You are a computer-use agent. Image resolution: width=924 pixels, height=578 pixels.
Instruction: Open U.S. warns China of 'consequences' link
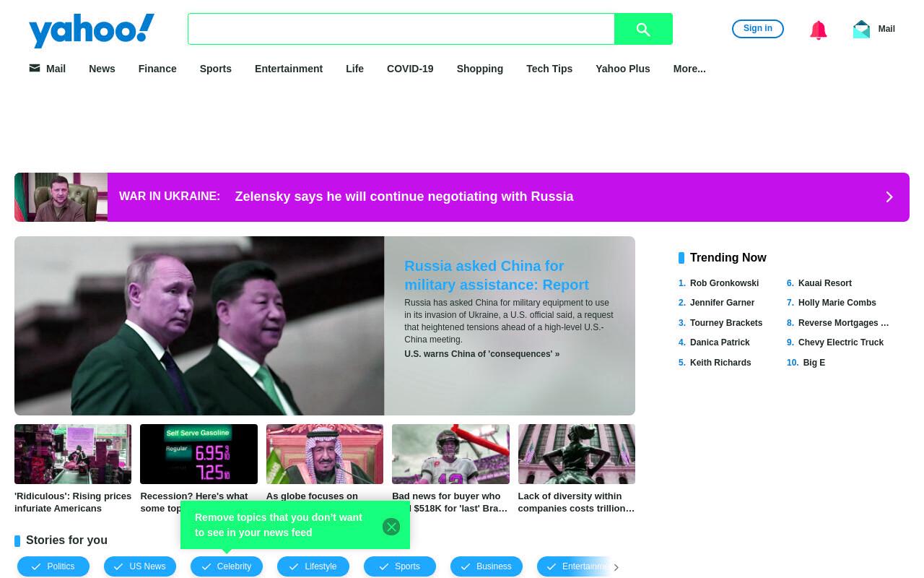(x=481, y=354)
